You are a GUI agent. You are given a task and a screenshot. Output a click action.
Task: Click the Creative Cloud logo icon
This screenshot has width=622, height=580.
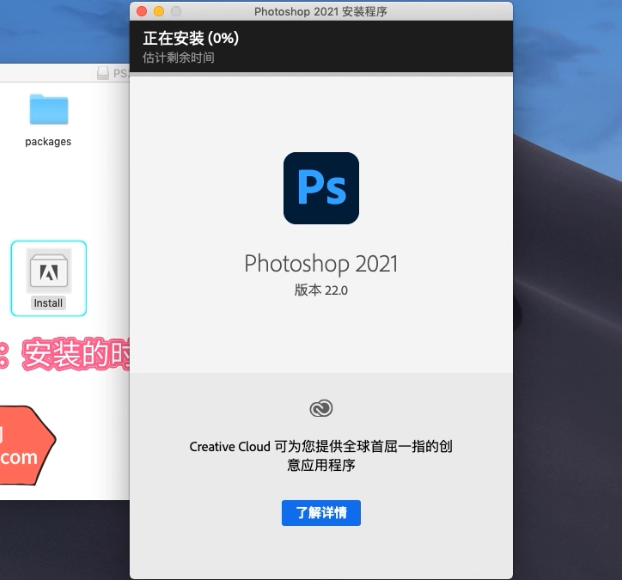(321, 408)
